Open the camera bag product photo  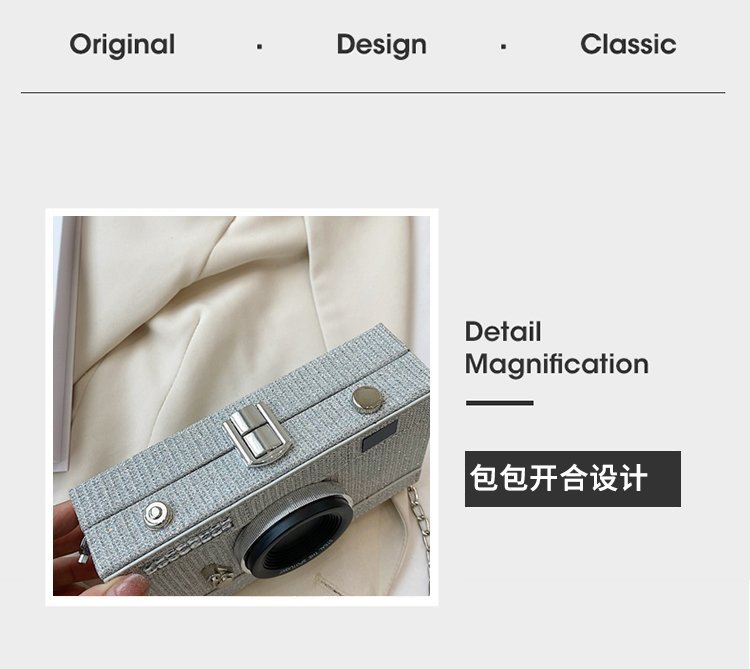pos(242,406)
